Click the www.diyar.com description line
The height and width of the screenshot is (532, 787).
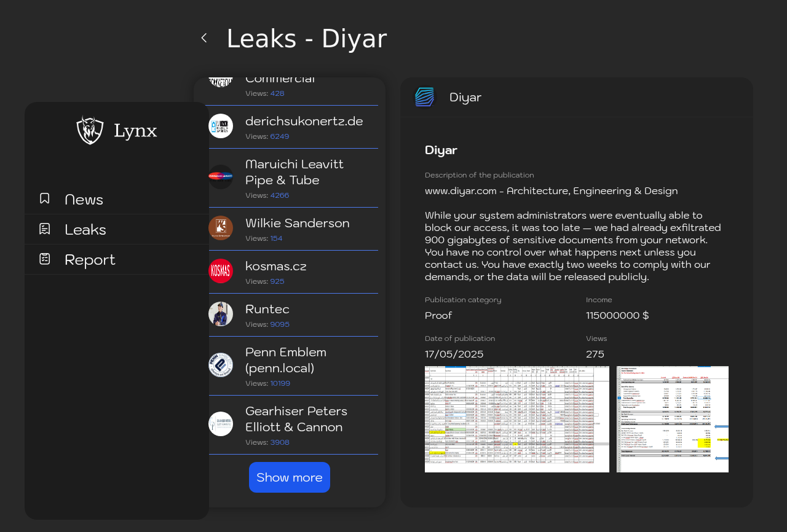[x=551, y=191]
